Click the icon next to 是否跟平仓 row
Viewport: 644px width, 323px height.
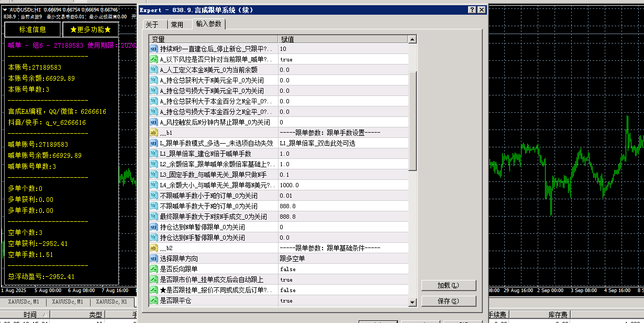tap(154, 300)
